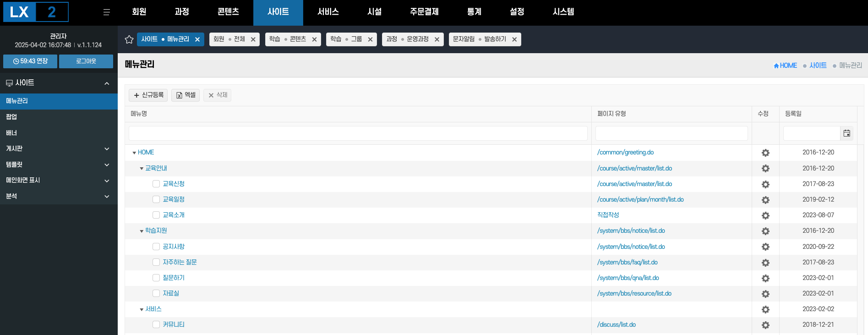Click the 로그아웃 button
The height and width of the screenshot is (335, 868).
[86, 61]
